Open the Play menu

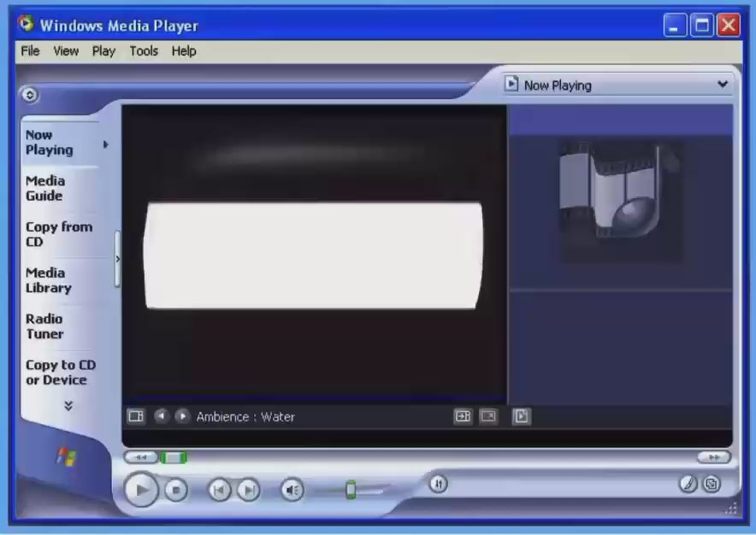(x=103, y=51)
